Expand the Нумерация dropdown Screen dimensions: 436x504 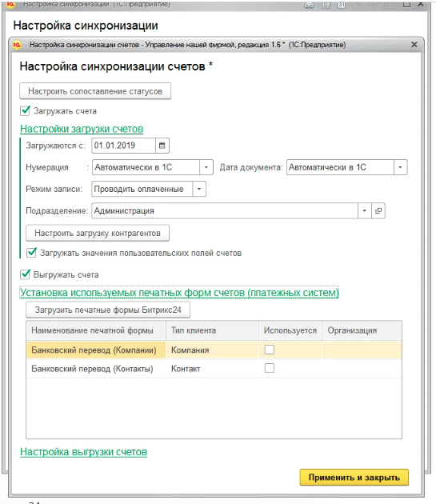[x=206, y=167]
